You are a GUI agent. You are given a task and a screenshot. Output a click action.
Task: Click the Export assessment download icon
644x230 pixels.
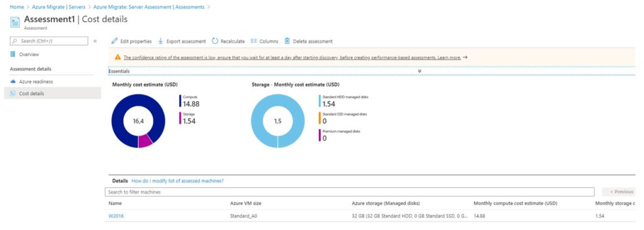[160, 41]
